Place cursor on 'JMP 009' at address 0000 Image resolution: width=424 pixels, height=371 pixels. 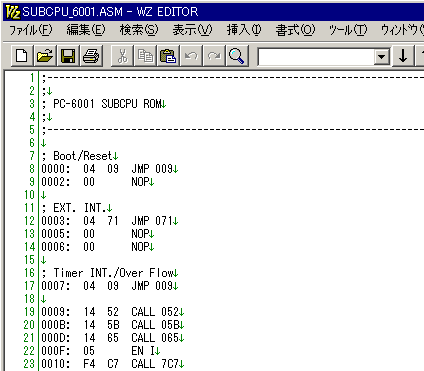coord(152,169)
